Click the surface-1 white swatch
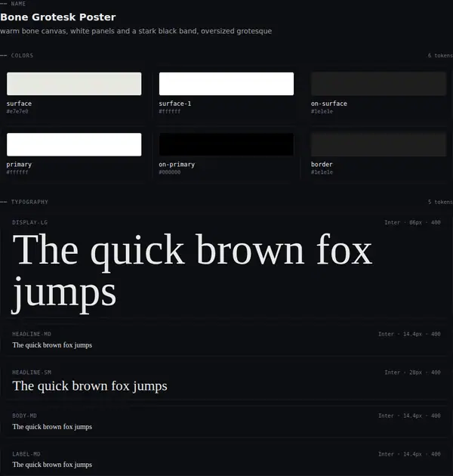This screenshot has height=476, width=453. point(226,84)
